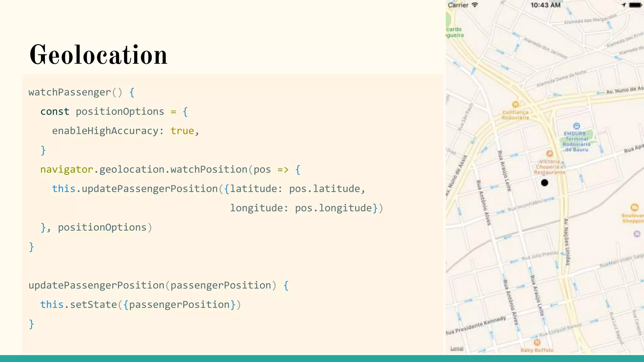Open the Legal link on map
This screenshot has width=644, height=362.
coord(457,348)
